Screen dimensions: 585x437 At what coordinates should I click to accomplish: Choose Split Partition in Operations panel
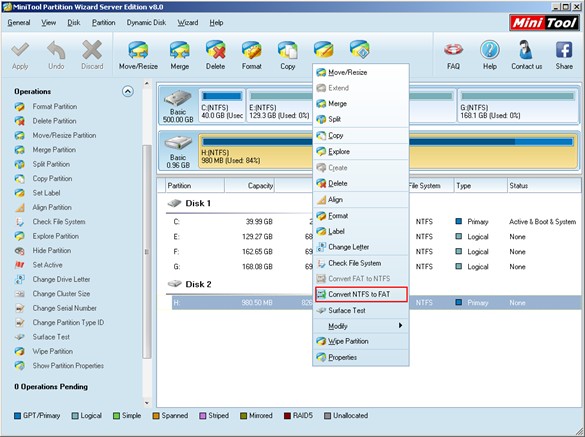tap(51, 164)
